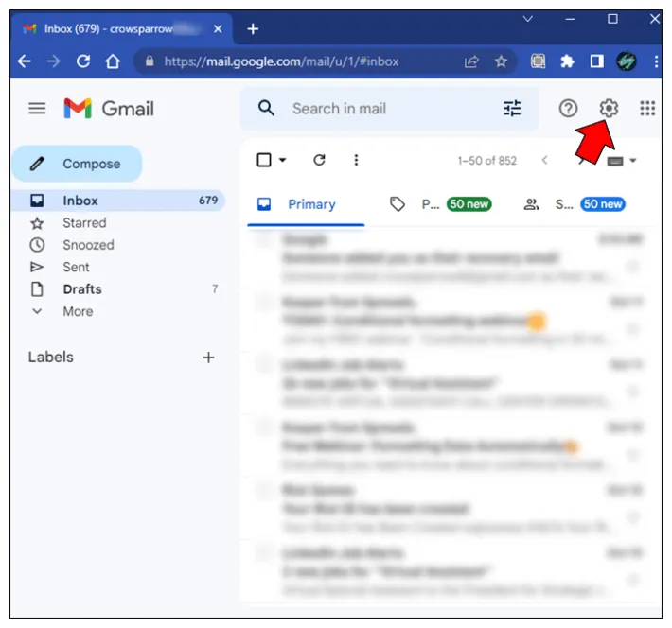Open the input tools keyboard icon
672x628 pixels.
[x=615, y=161]
